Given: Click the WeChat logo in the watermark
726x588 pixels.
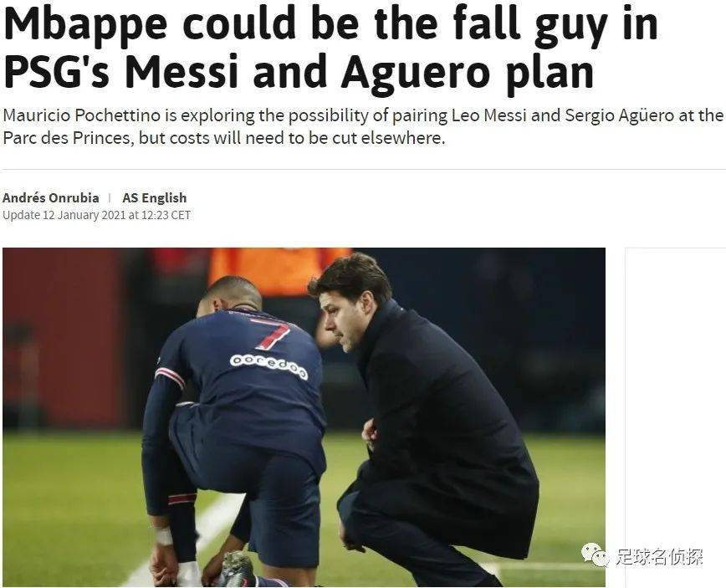Looking at the screenshot, I should point(596,555).
